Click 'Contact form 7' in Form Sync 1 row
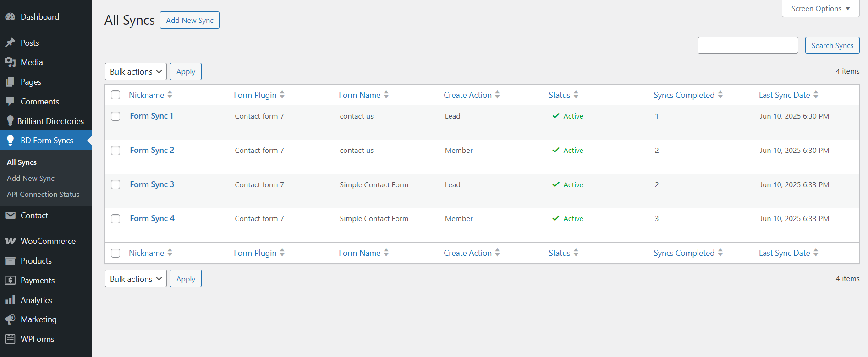 259,116
